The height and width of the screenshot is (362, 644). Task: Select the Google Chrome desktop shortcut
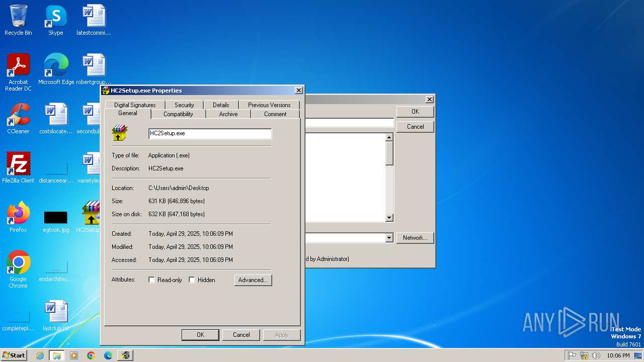tap(18, 269)
